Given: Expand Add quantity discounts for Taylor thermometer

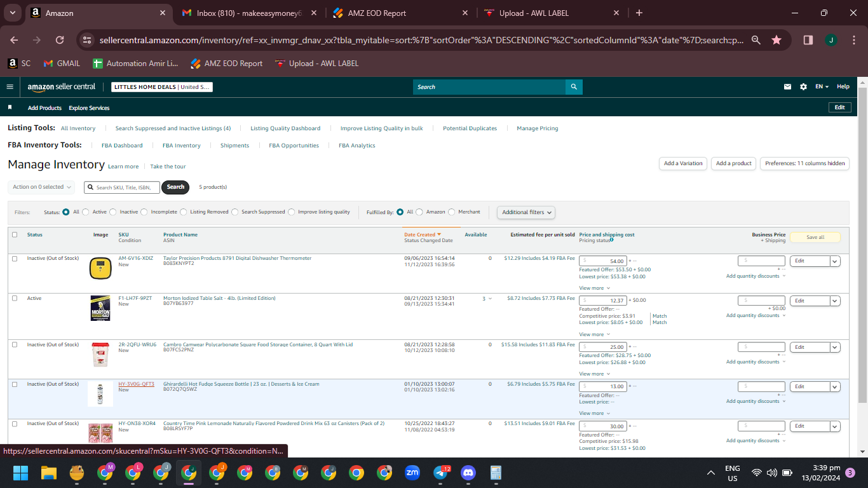Looking at the screenshot, I should click(x=756, y=276).
